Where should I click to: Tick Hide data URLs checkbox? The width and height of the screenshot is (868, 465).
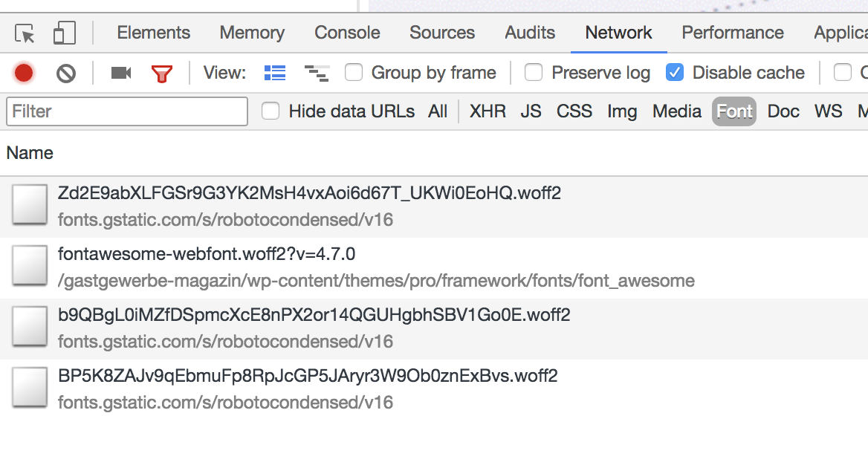coord(271,111)
